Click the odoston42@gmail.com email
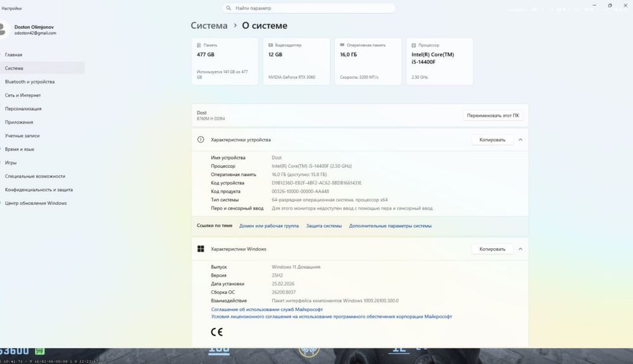Image resolution: width=633 pixels, height=364 pixels. click(35, 33)
